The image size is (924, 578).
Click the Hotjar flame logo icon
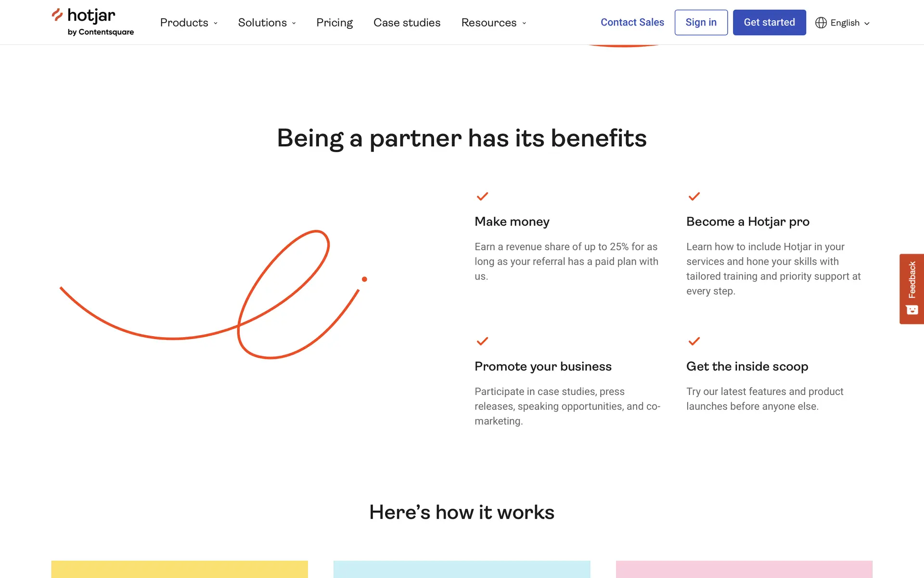click(57, 15)
